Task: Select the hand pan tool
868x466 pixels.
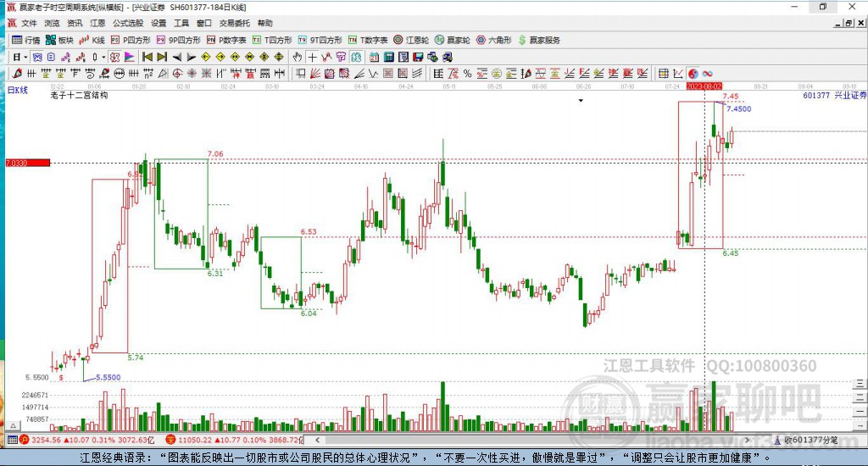Action: (298, 57)
